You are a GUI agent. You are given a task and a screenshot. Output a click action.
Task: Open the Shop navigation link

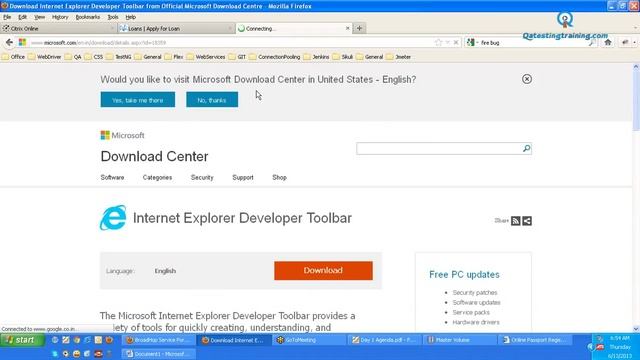[x=280, y=178]
